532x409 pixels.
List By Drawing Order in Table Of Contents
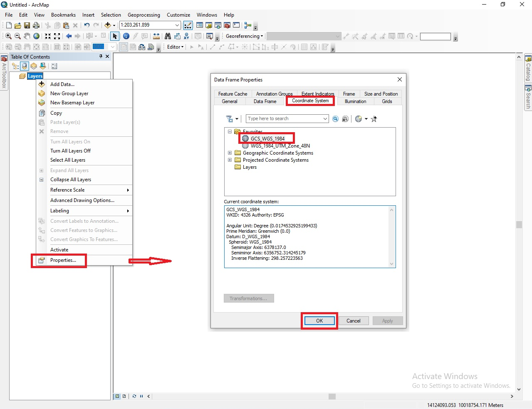(15, 66)
